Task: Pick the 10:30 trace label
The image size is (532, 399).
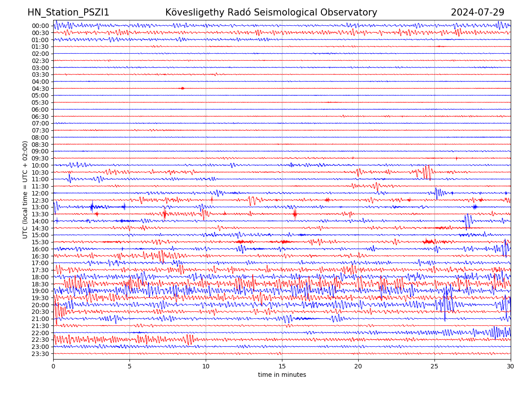Action: click(40, 172)
